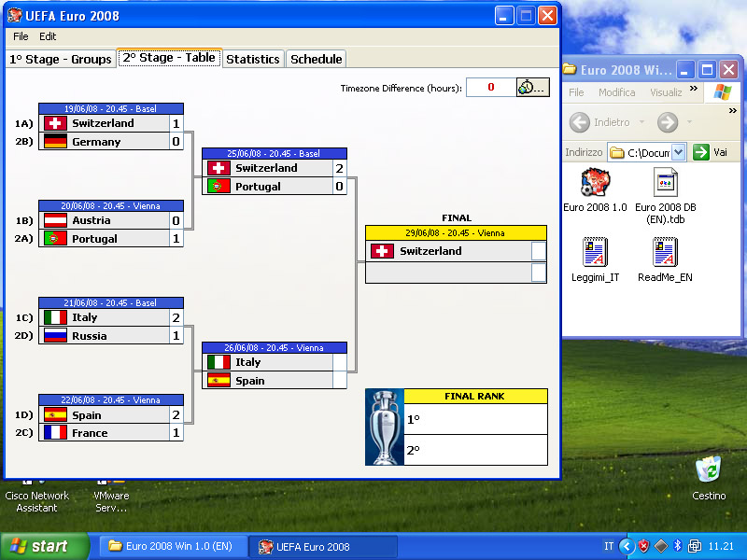Open the Schedule tab
The height and width of the screenshot is (560, 747).
(317, 59)
